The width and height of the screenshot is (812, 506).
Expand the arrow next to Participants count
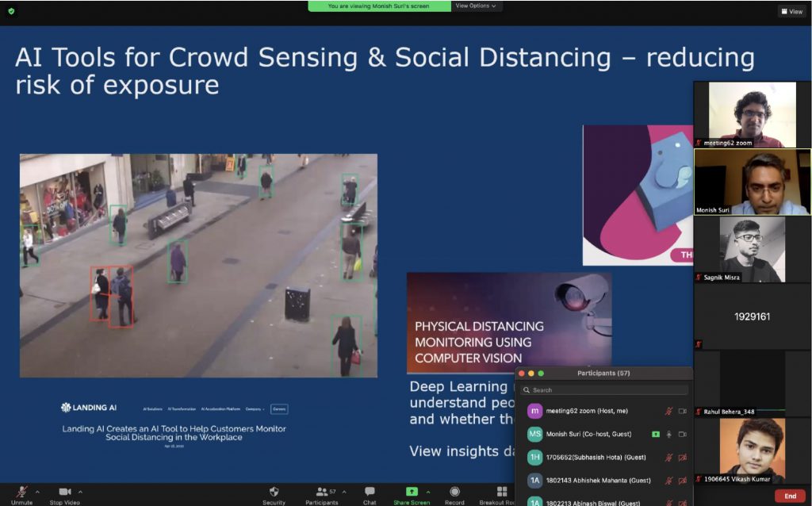[344, 492]
